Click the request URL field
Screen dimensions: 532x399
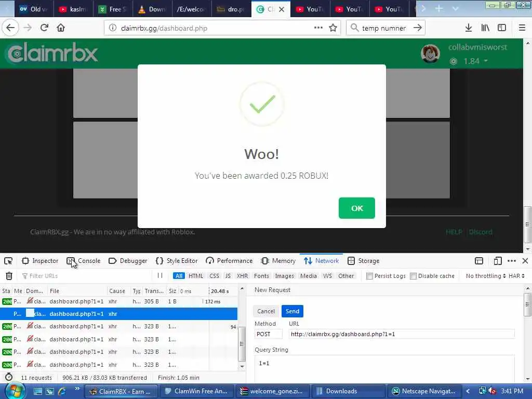(x=402, y=334)
